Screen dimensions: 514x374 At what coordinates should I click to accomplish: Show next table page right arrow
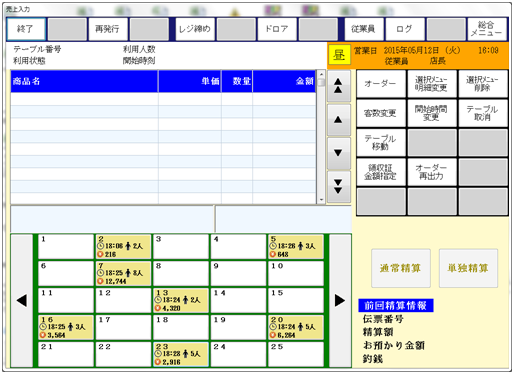(x=340, y=301)
